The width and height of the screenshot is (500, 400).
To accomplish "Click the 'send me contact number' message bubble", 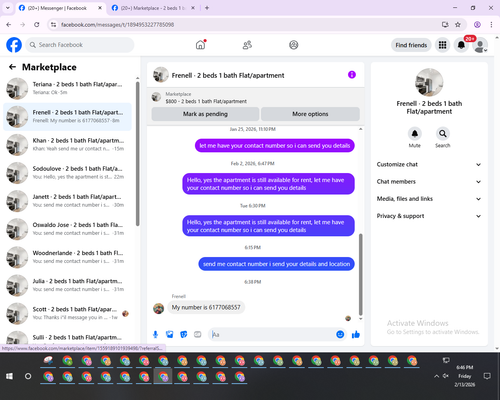I will (x=276, y=264).
